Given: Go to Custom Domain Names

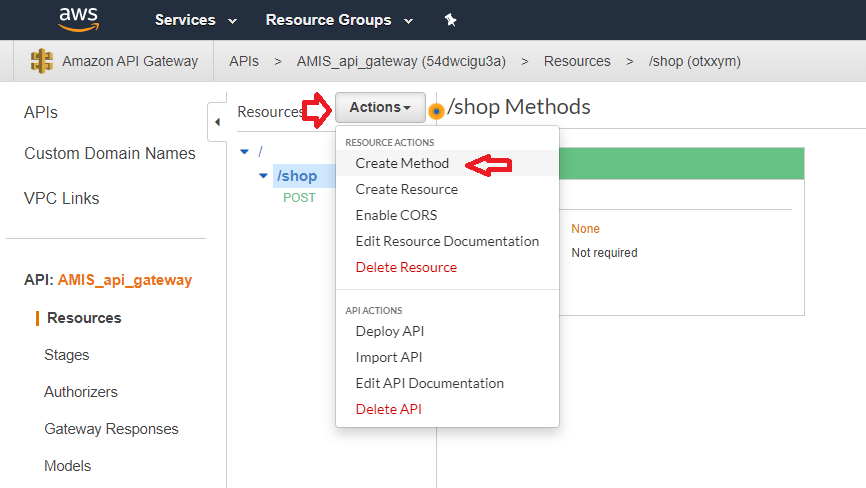Looking at the screenshot, I should tap(110, 154).
